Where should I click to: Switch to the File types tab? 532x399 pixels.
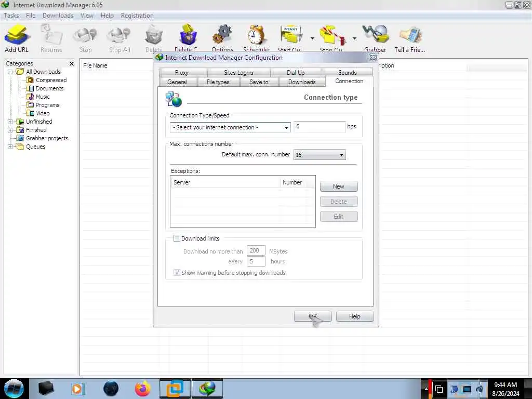(218, 82)
